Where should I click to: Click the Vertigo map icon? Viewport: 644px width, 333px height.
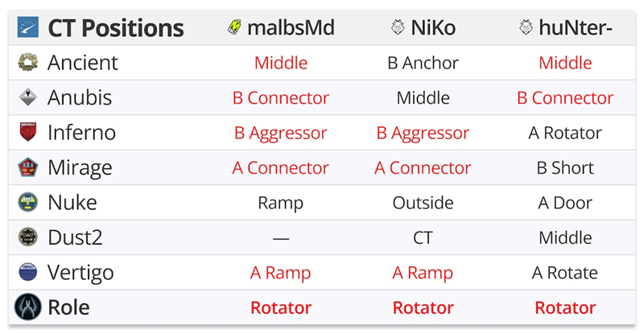(27, 273)
